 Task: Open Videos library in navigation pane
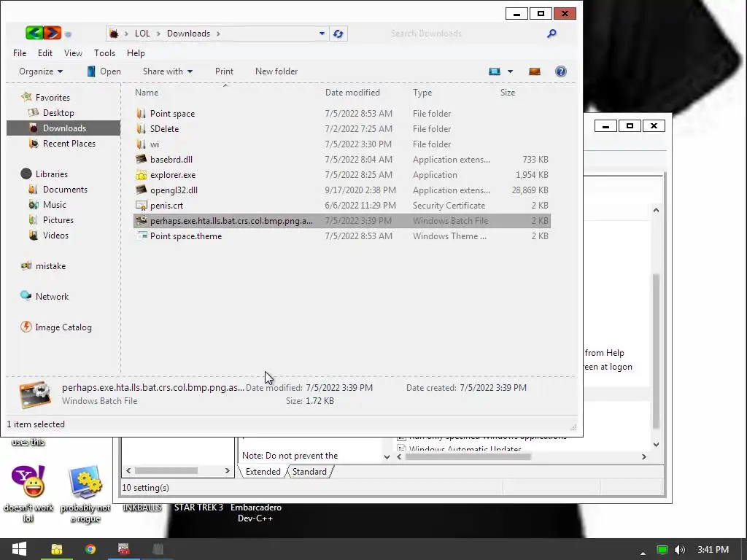click(x=55, y=236)
